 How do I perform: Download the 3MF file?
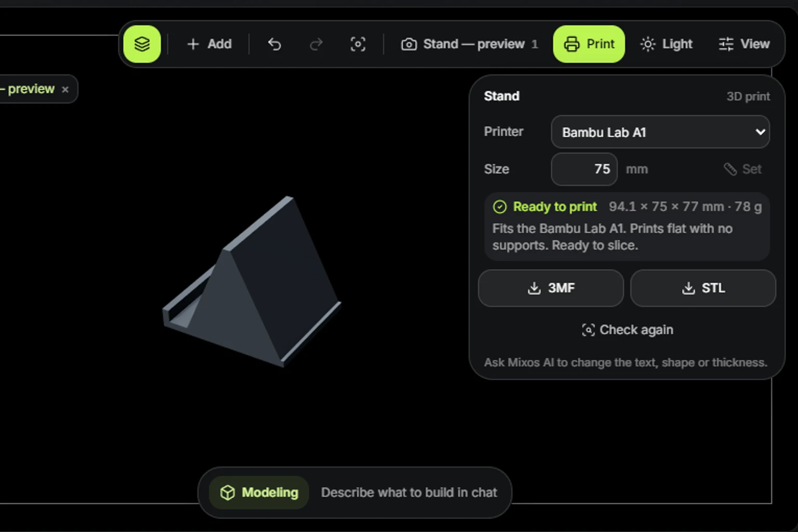[x=551, y=288]
